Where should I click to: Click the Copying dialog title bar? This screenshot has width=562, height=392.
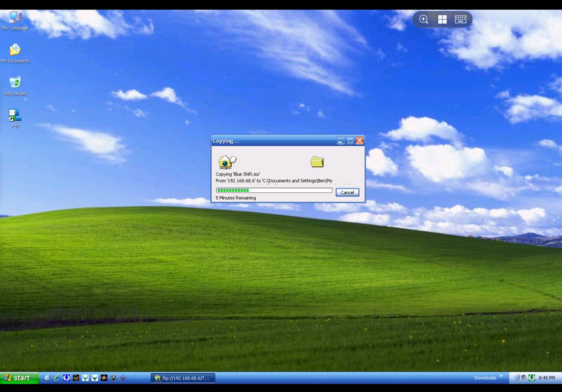point(288,140)
